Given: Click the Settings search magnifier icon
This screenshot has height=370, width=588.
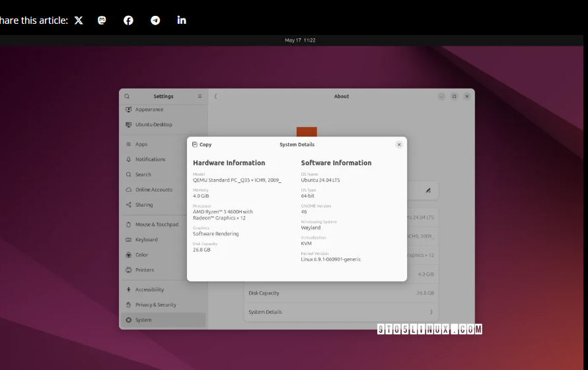Looking at the screenshot, I should (x=127, y=96).
